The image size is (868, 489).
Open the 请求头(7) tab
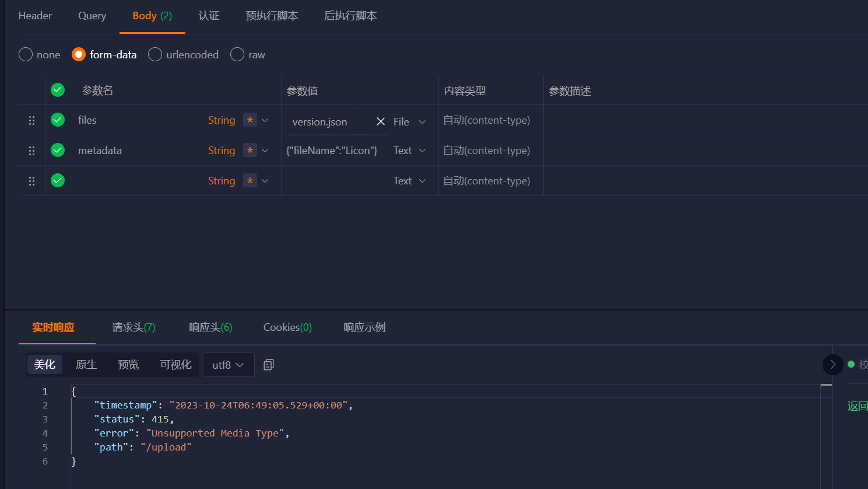coord(133,327)
